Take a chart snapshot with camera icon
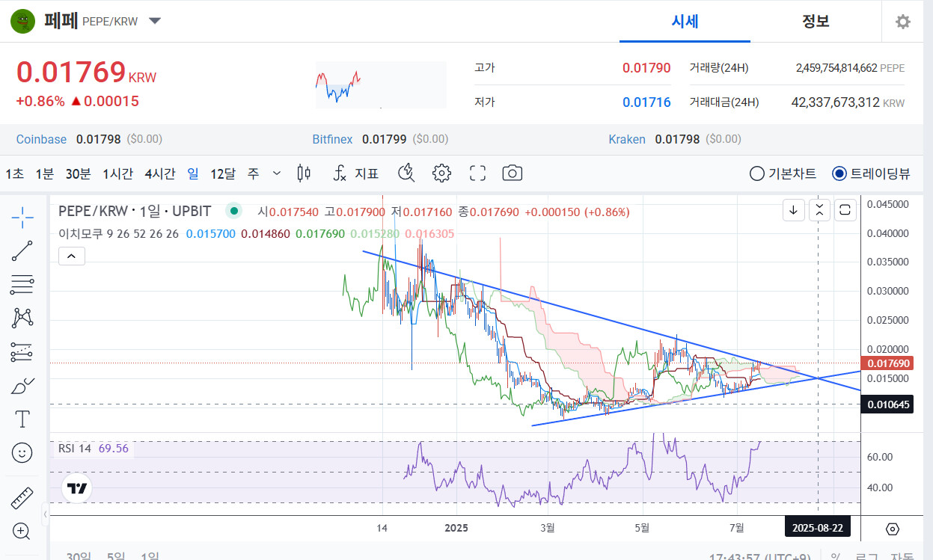Image resolution: width=933 pixels, height=560 pixels. point(512,173)
